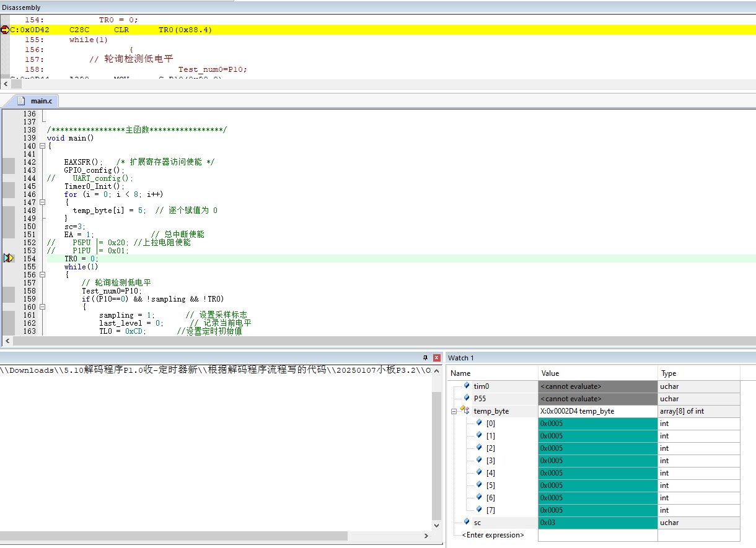Click the X:0x0002D4 temp_byte value cell
Screen dimensions: 756x548
point(598,411)
